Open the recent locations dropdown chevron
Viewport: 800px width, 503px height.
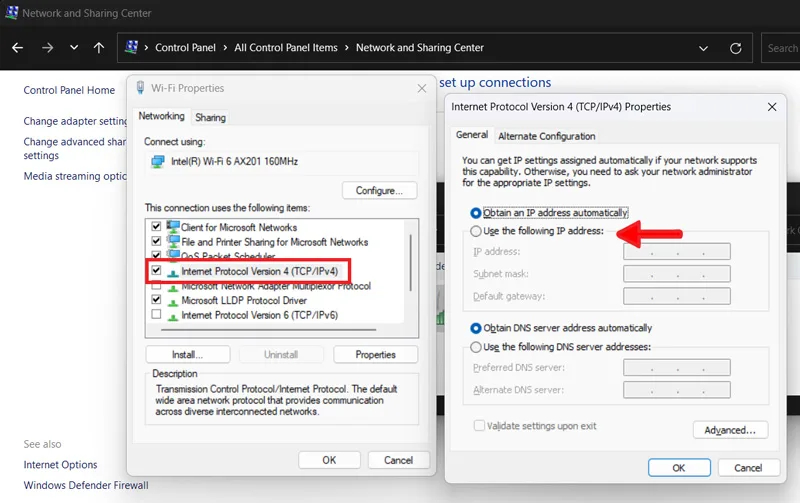pyautogui.click(x=74, y=48)
